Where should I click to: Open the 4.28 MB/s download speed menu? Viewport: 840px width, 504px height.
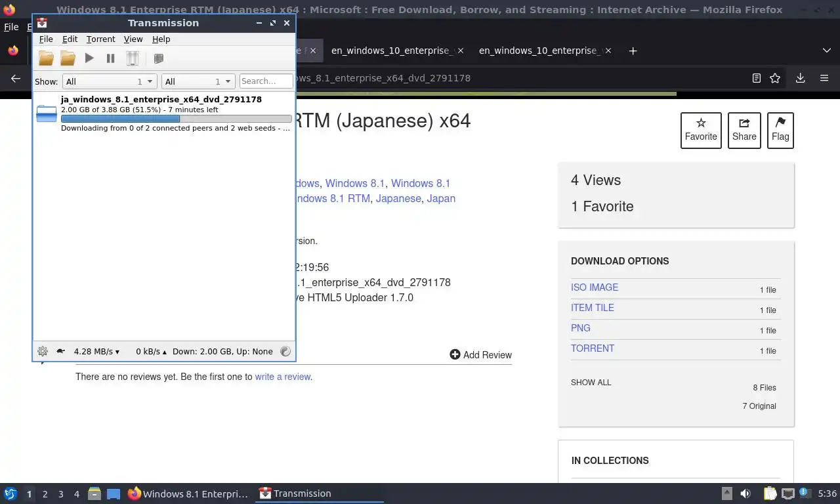click(x=96, y=351)
